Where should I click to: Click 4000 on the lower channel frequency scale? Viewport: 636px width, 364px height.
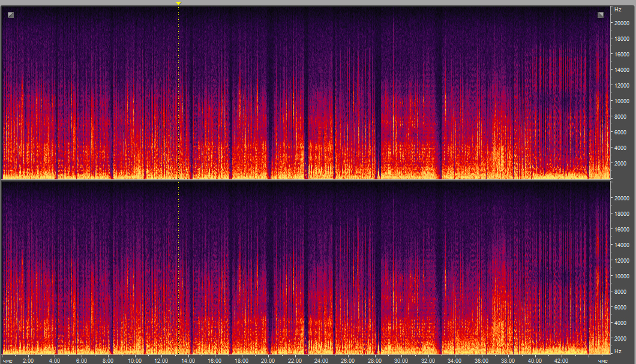coord(620,323)
